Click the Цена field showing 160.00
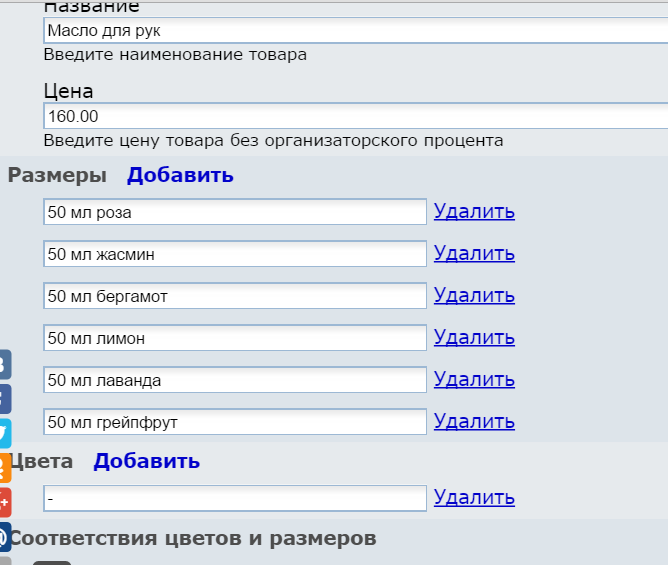Image resolution: width=668 pixels, height=565 pixels. 356,116
